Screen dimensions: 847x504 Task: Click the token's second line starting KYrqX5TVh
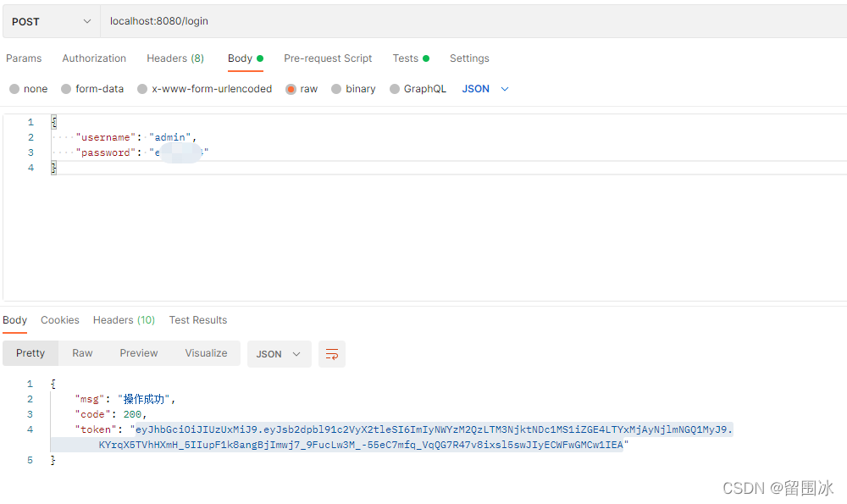click(x=361, y=445)
